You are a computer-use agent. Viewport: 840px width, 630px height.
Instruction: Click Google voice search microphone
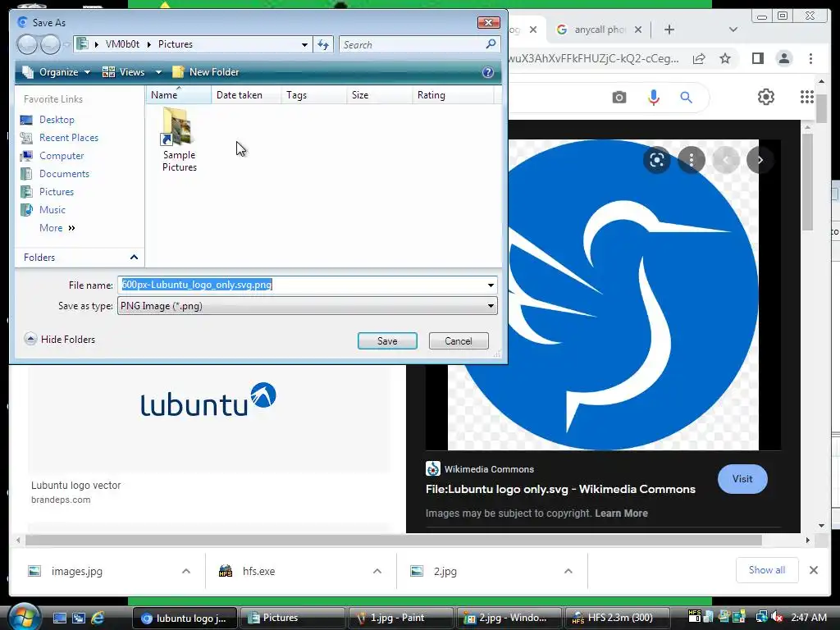(x=653, y=98)
